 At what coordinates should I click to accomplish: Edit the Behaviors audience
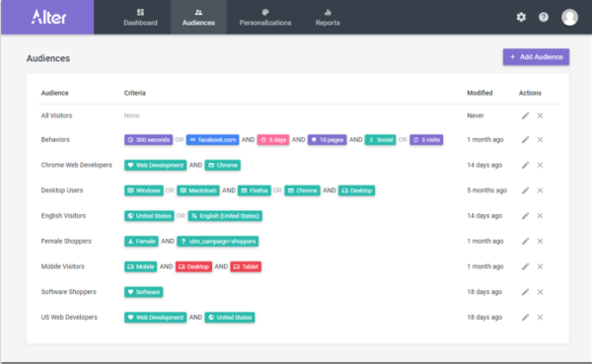[525, 140]
